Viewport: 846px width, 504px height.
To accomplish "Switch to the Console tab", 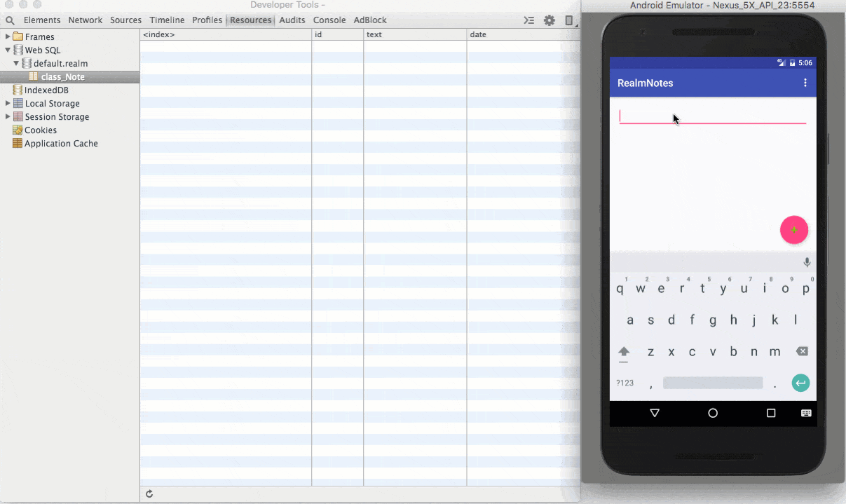I will (329, 20).
